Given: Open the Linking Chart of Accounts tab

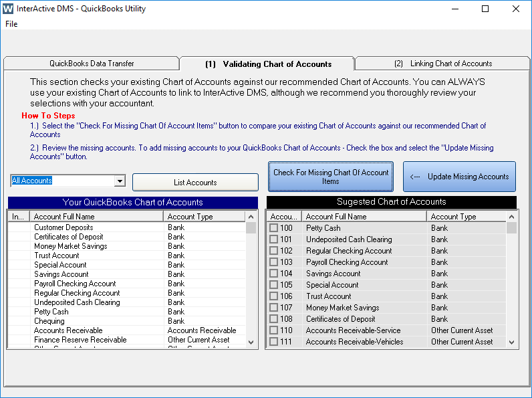Looking at the screenshot, I should coord(442,64).
